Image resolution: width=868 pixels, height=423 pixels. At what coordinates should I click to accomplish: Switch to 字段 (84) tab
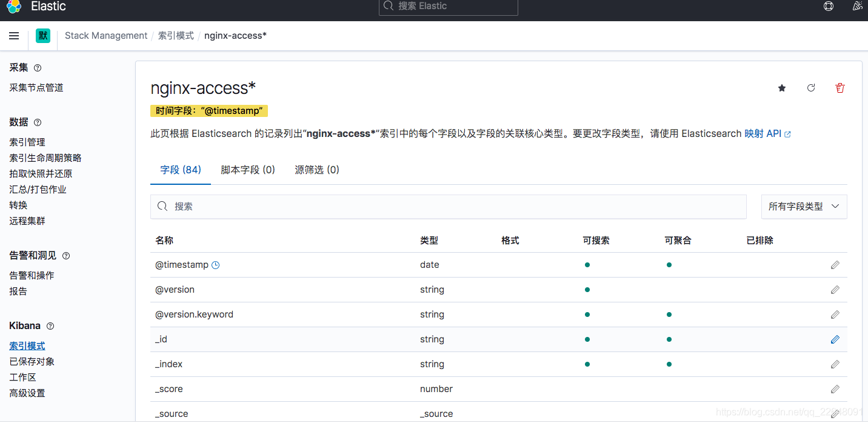pos(181,170)
